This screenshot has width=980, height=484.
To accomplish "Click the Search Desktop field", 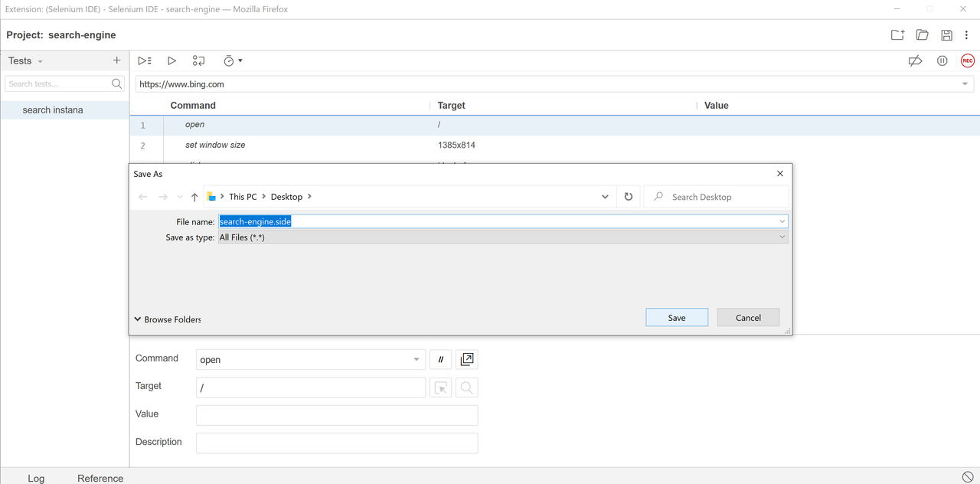I will pos(716,197).
